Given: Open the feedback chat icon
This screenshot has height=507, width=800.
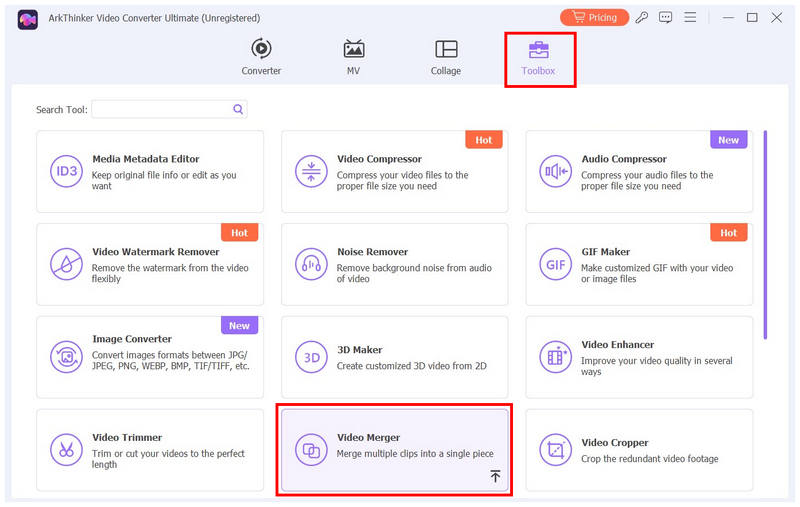Looking at the screenshot, I should 665,17.
